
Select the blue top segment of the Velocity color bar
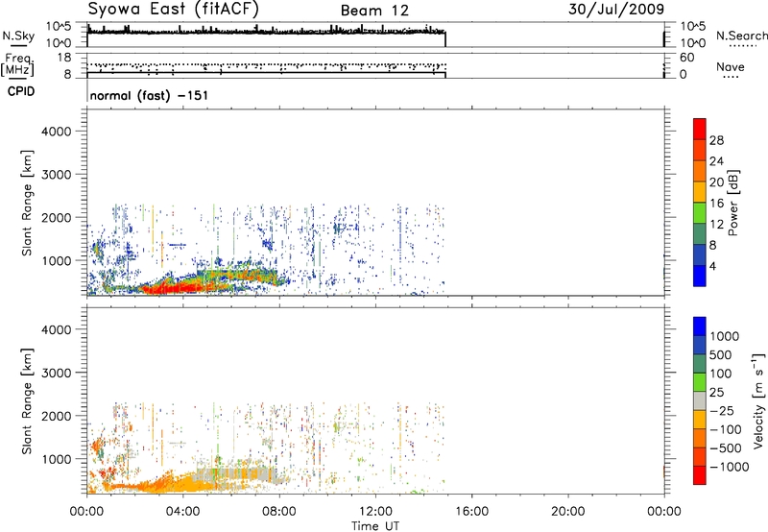point(700,326)
